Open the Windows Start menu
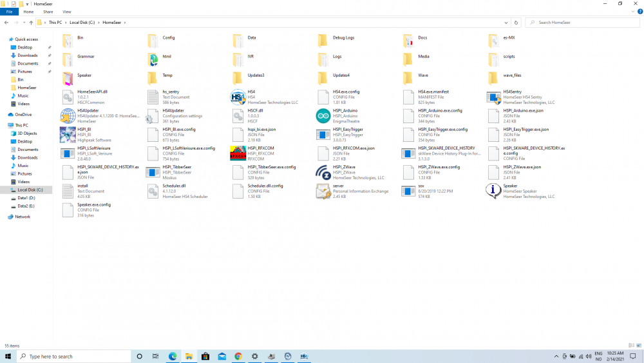Viewport: 644px width, 363px height. pyautogui.click(x=8, y=357)
